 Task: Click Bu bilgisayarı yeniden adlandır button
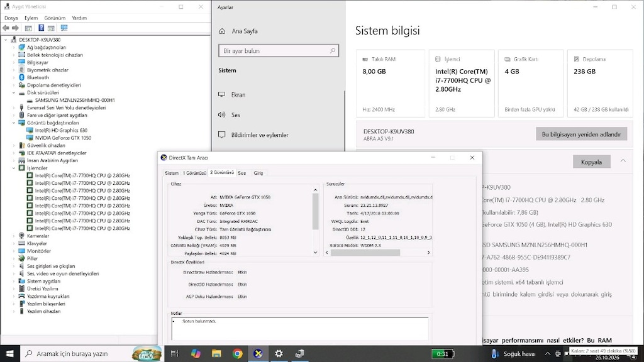tap(581, 134)
